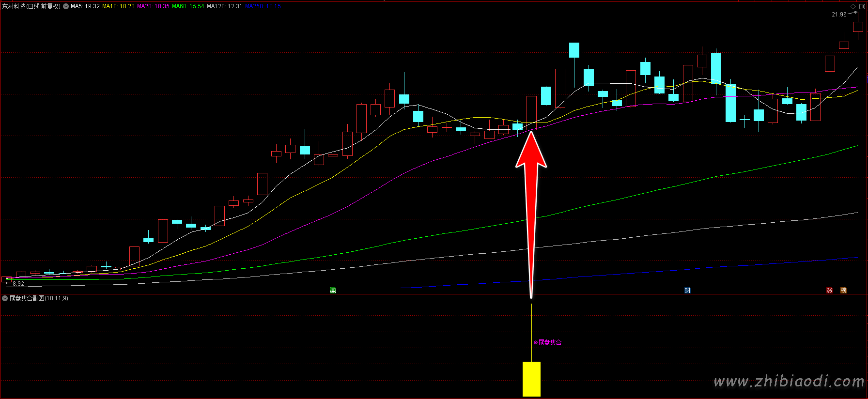Screen dimensions: 868x399
Task: Select the blue MA250 indicator label
Action: (x=263, y=6)
